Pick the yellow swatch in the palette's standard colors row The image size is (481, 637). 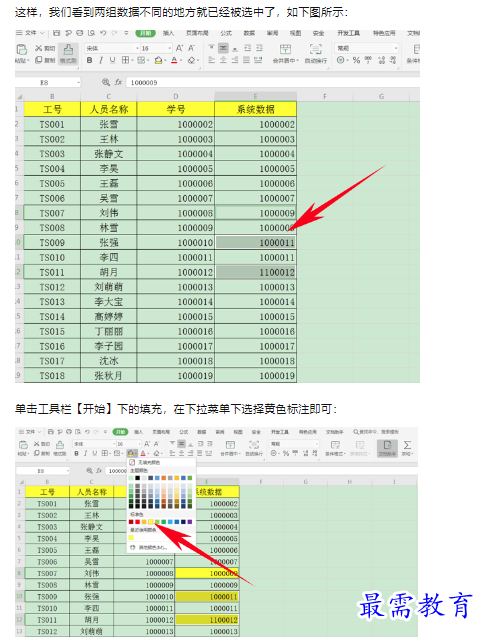[151, 522]
